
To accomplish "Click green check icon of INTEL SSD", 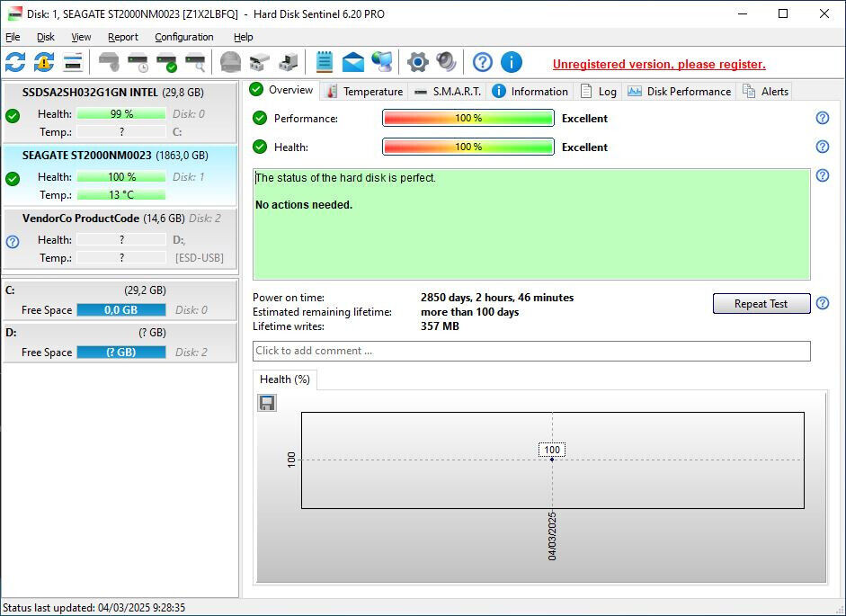I will [13, 115].
